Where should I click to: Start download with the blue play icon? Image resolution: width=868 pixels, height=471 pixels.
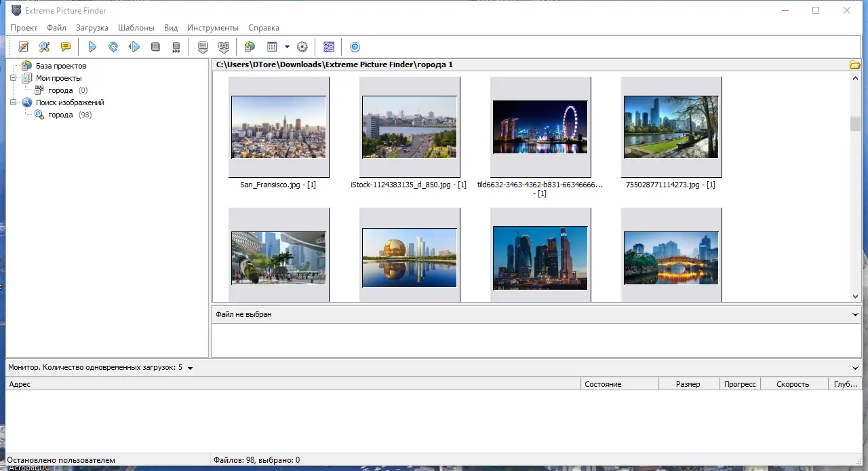coord(92,47)
